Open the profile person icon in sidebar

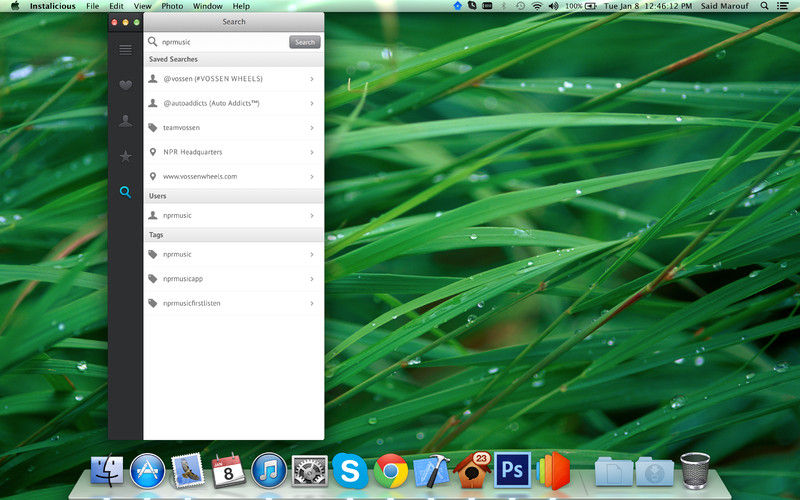tap(125, 121)
